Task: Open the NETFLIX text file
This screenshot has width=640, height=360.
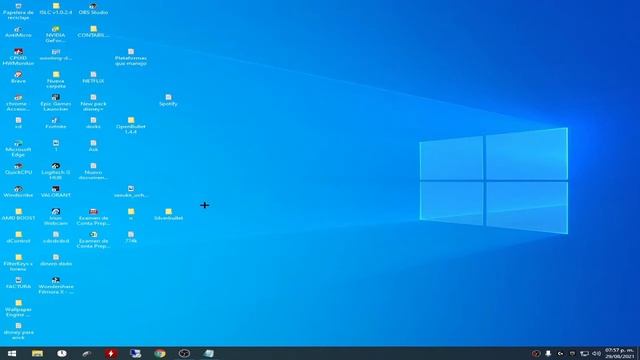Action: 93,78
